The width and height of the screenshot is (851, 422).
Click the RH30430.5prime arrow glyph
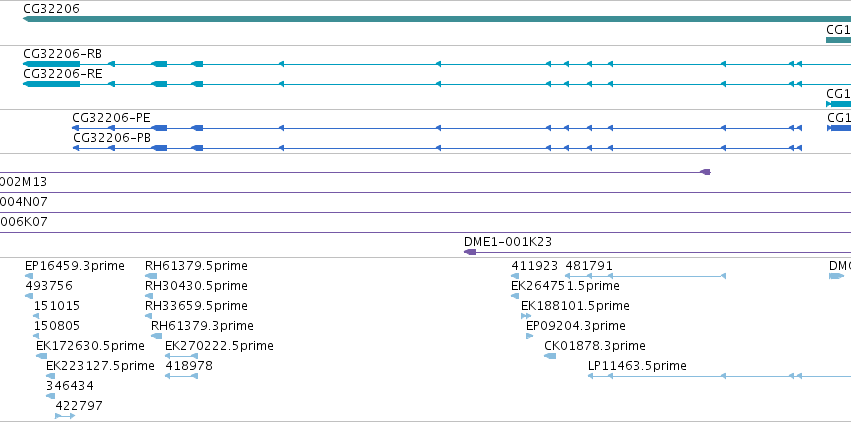[x=149, y=296]
